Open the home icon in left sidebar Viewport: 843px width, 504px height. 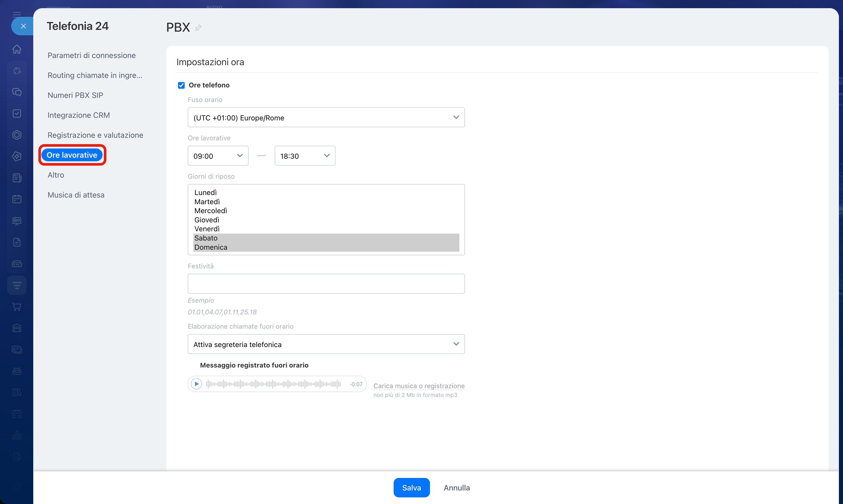pos(17,49)
